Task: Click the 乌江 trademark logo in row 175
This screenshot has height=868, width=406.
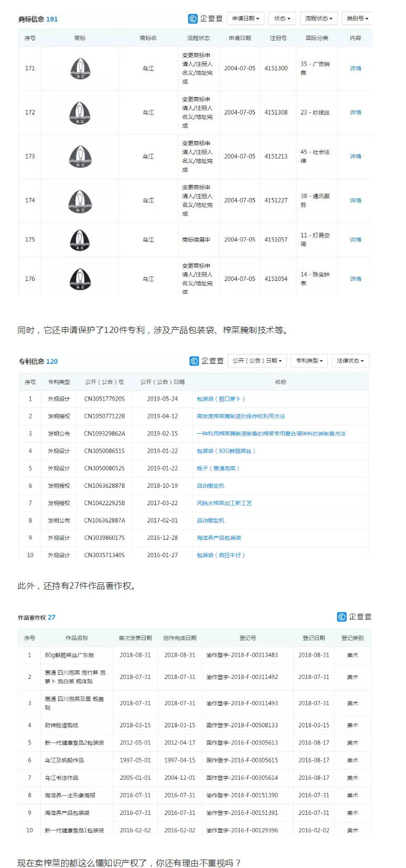Action: [x=80, y=240]
